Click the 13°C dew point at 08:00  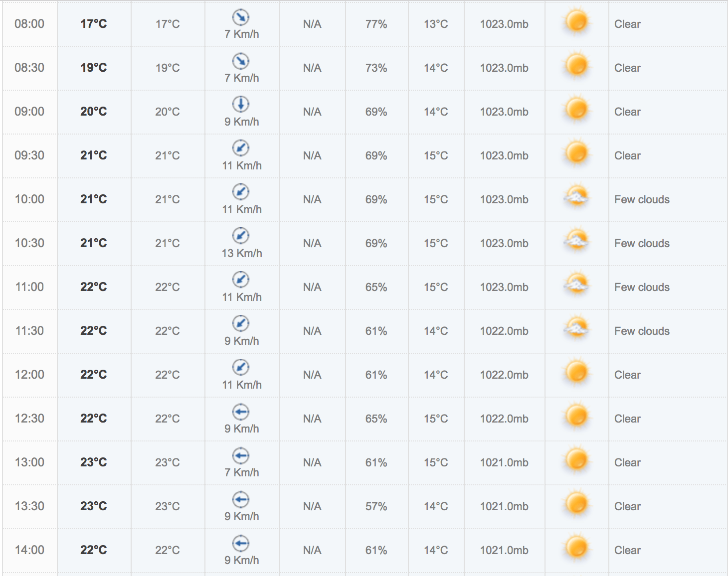point(436,24)
